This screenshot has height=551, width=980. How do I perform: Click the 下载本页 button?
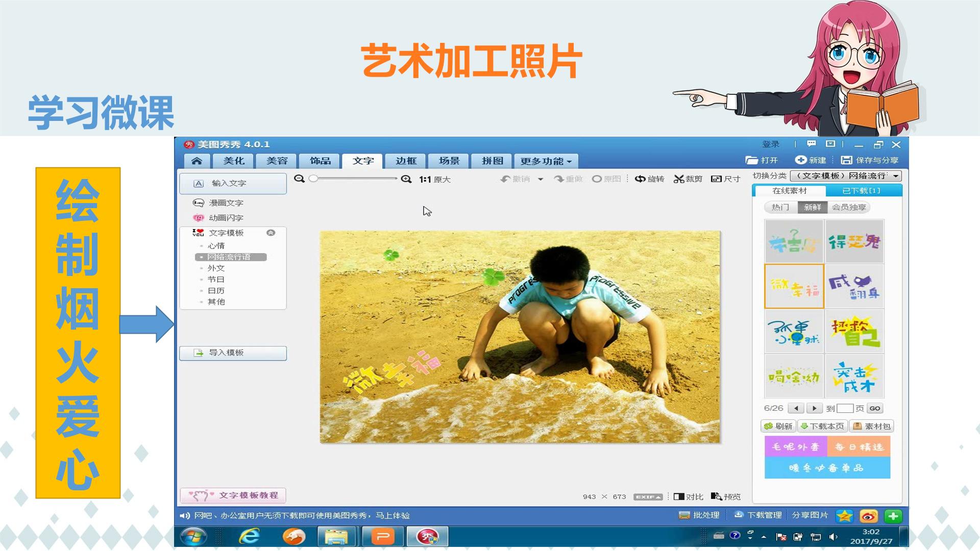point(822,426)
